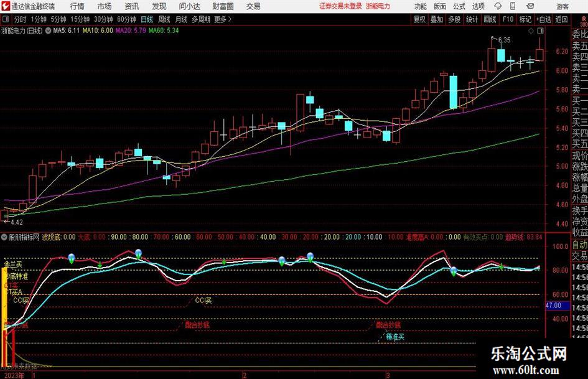The width and height of the screenshot is (588, 379).
Task: Switch to the 5分钟 period tab
Action: click(x=58, y=19)
